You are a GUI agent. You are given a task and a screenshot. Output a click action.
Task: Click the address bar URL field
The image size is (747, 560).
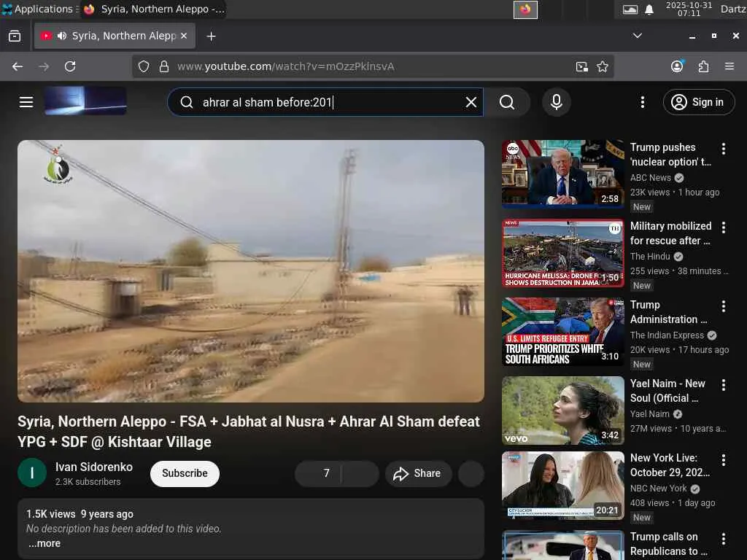[374, 66]
